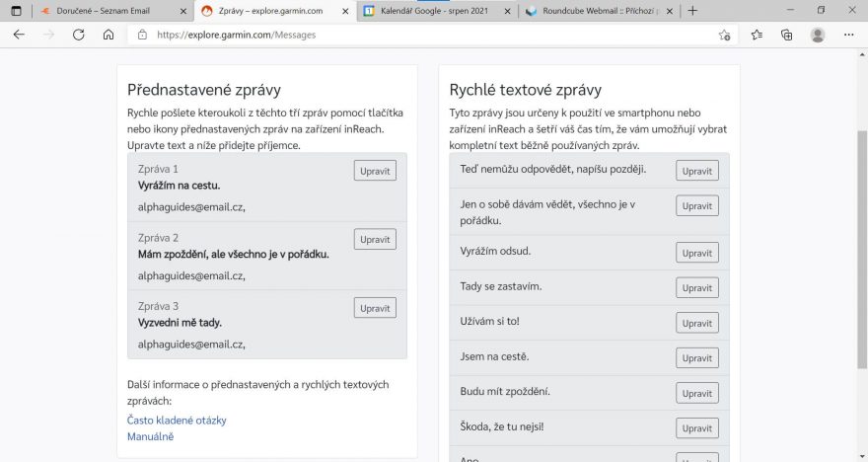Click the recipient email under Zpráva 1

(191, 207)
